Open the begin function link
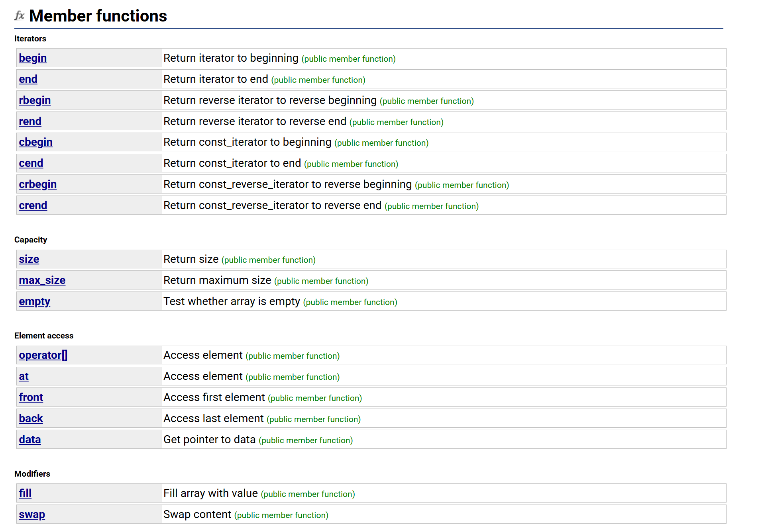Image resolution: width=768 pixels, height=532 pixels. coord(33,58)
